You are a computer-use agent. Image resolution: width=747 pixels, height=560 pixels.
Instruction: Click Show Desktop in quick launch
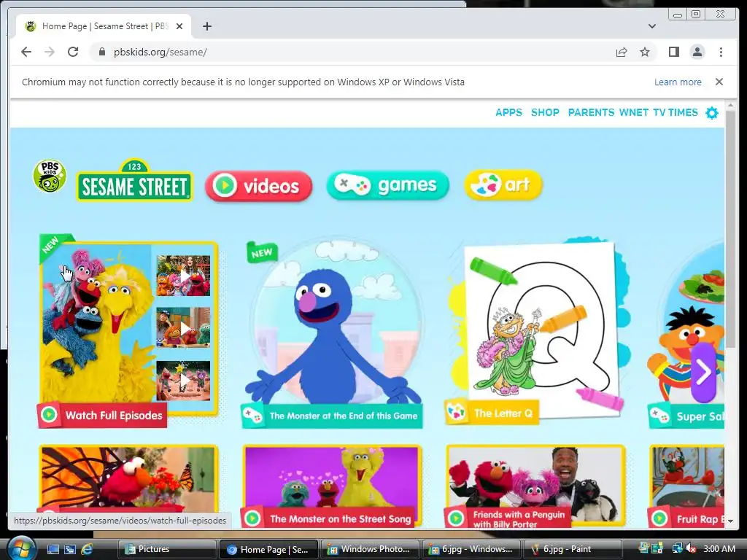coord(53,549)
